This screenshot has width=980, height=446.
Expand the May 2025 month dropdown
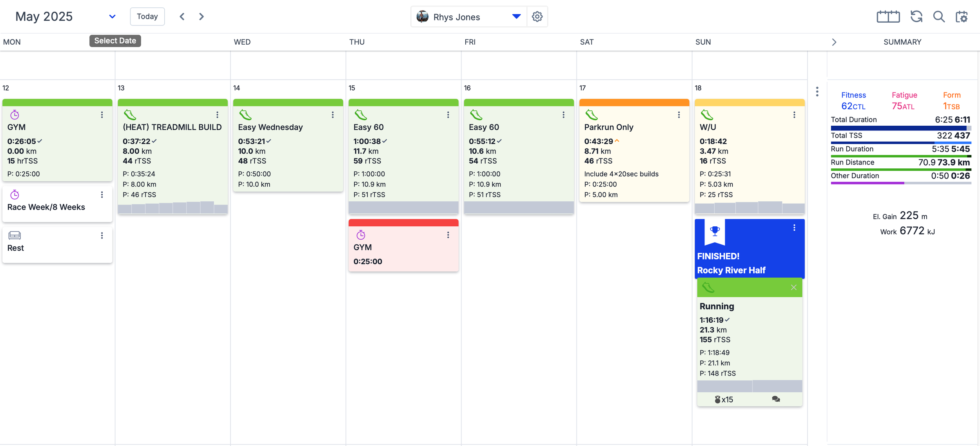112,16
